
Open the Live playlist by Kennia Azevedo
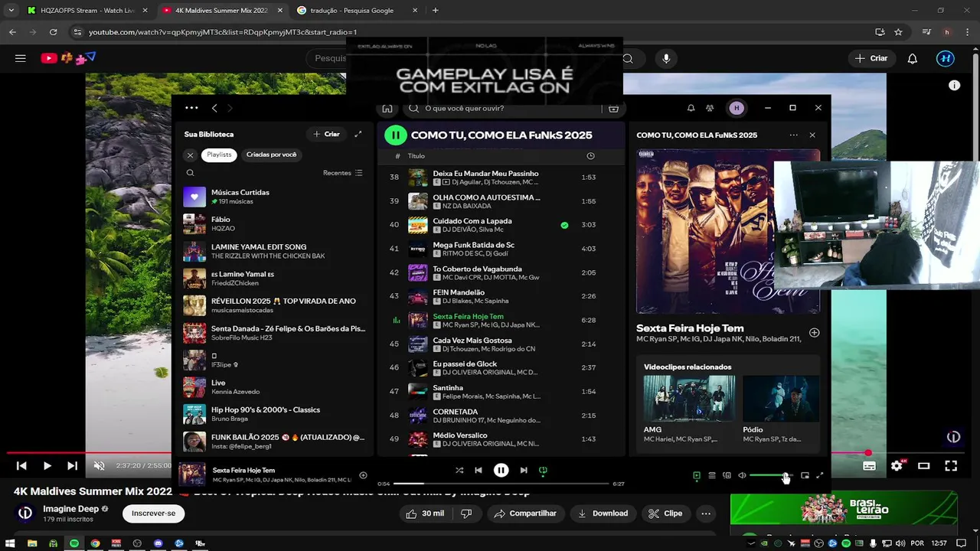click(273, 387)
